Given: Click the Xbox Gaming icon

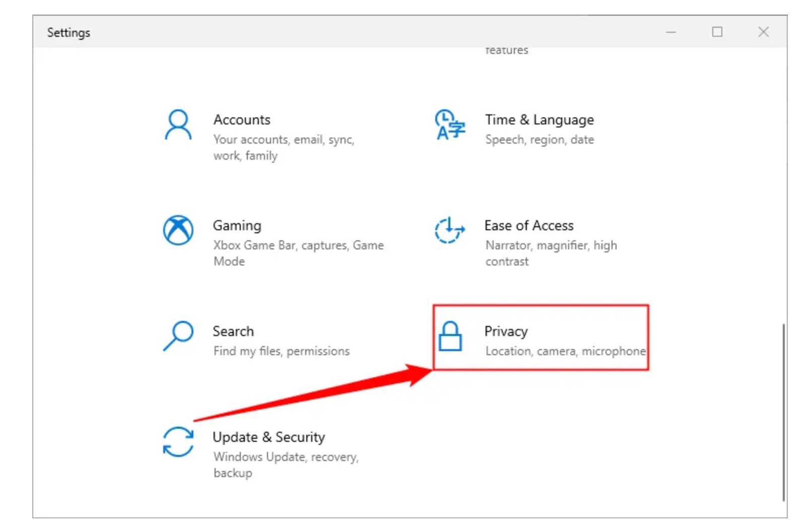Looking at the screenshot, I should pos(178,230).
